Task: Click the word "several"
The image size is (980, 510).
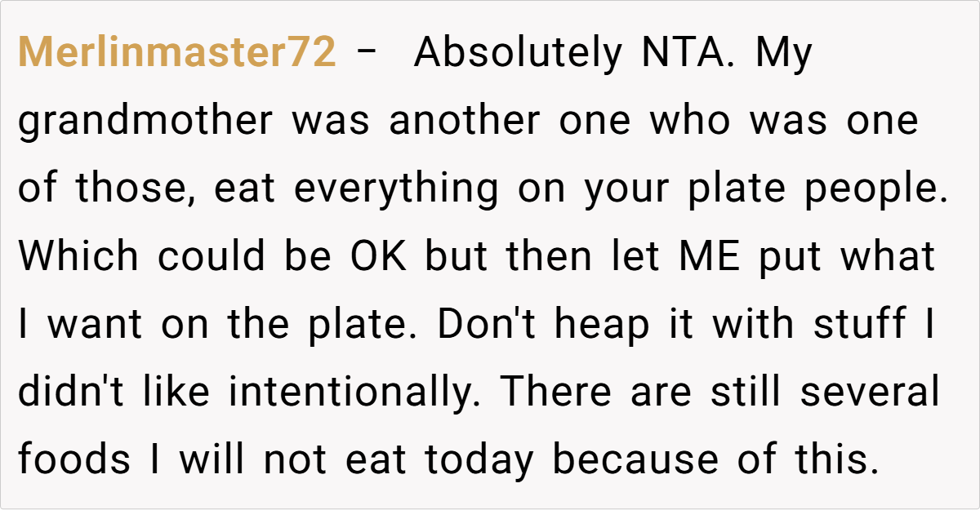Action: point(871,392)
